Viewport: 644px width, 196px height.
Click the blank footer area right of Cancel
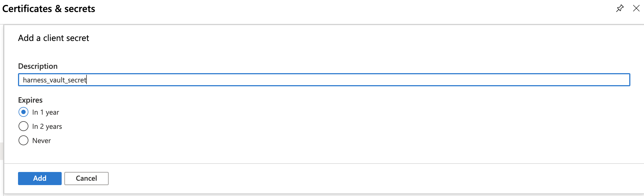[355, 178]
